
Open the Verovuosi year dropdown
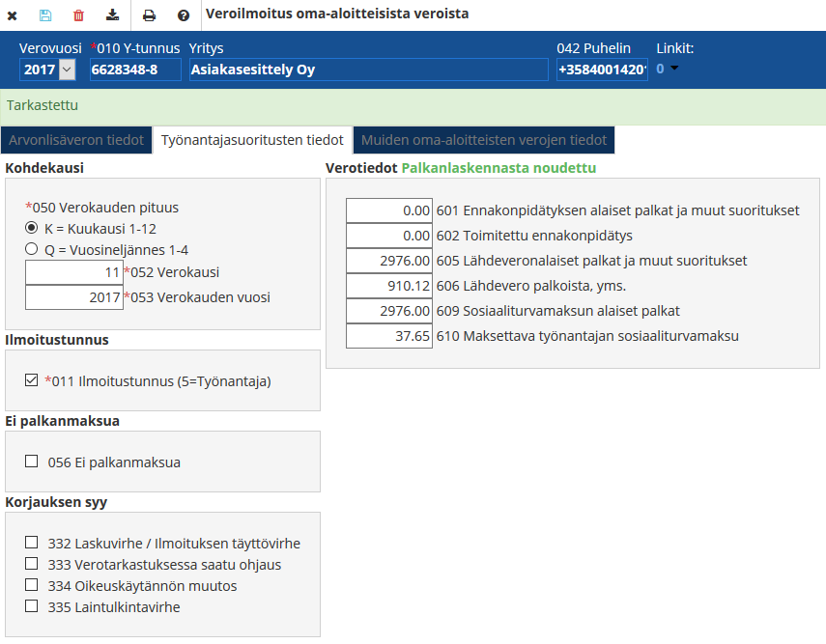pos(67,70)
